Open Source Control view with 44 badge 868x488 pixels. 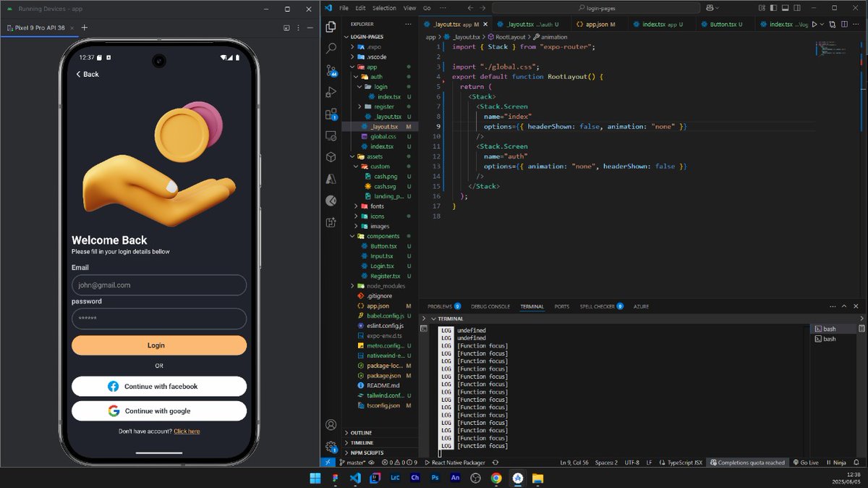[331, 70]
